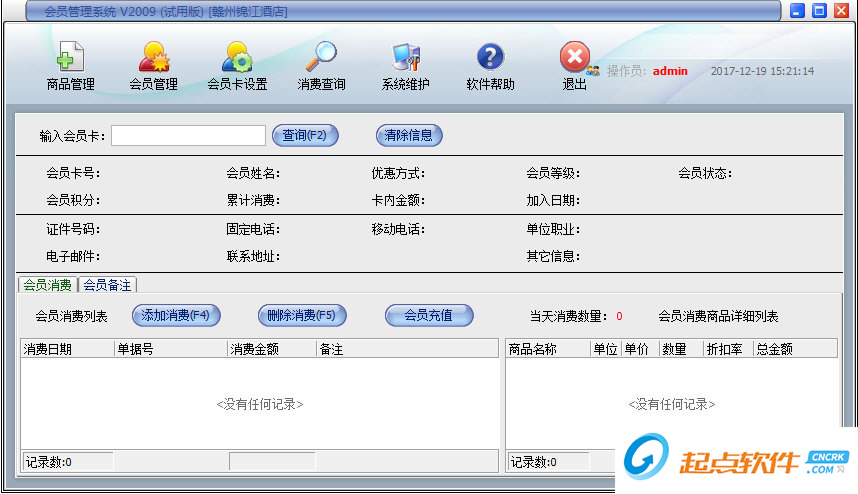Sort by 消费金额 column header

pyautogui.click(x=271, y=349)
